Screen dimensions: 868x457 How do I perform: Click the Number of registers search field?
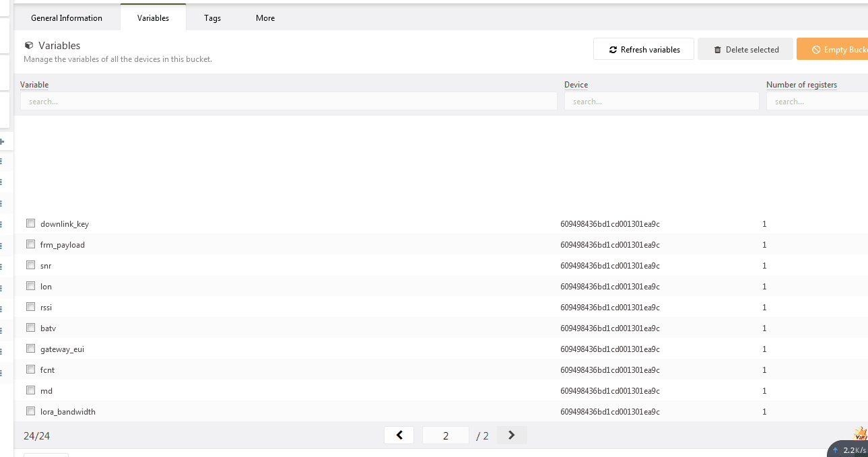(x=817, y=101)
